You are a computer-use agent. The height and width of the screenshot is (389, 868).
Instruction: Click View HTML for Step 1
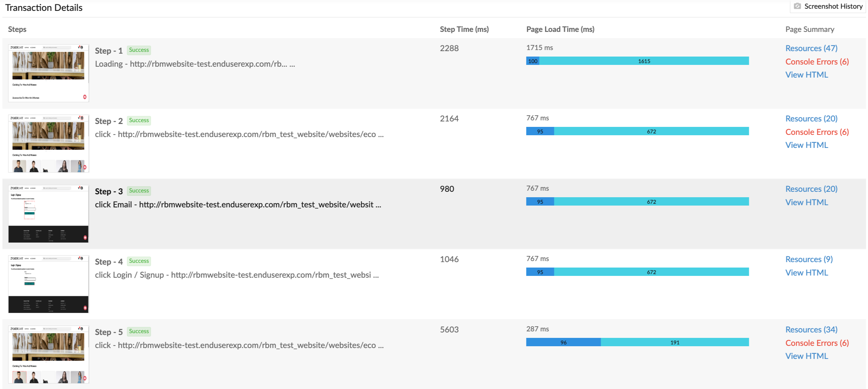806,75
